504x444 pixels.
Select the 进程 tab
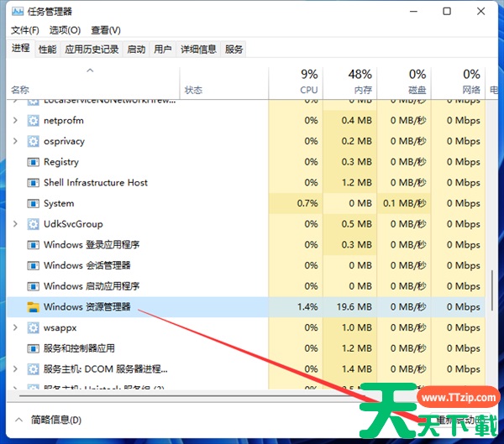coord(20,49)
